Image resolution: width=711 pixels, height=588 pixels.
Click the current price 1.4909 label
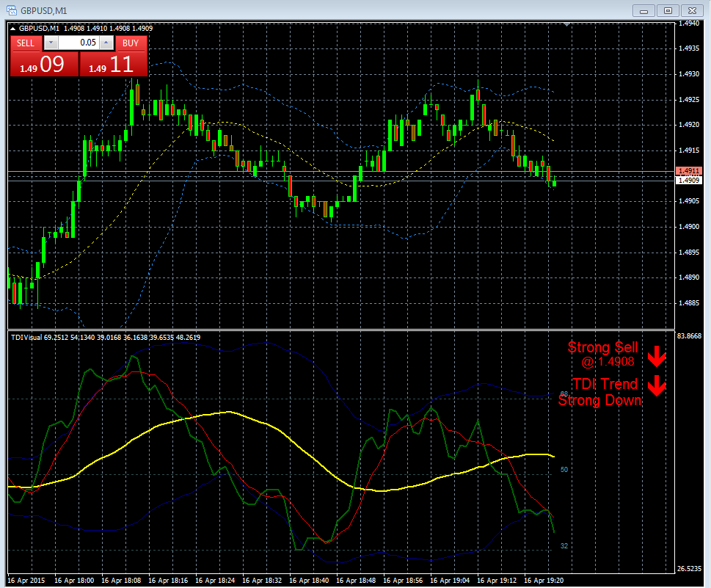click(x=689, y=181)
